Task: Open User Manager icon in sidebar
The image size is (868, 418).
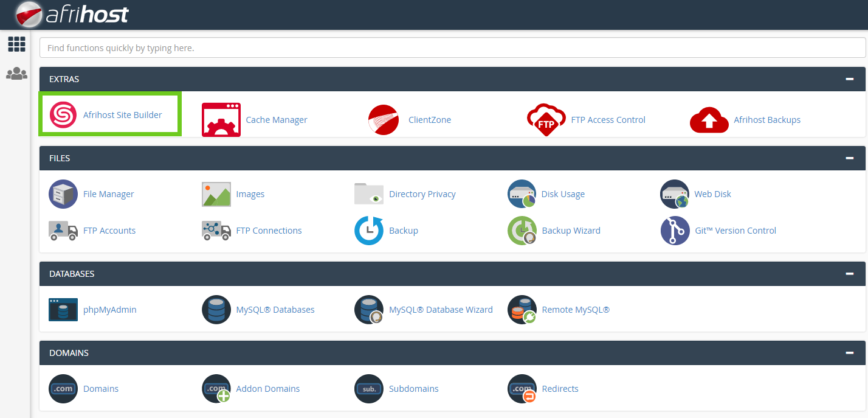Action: (16, 74)
